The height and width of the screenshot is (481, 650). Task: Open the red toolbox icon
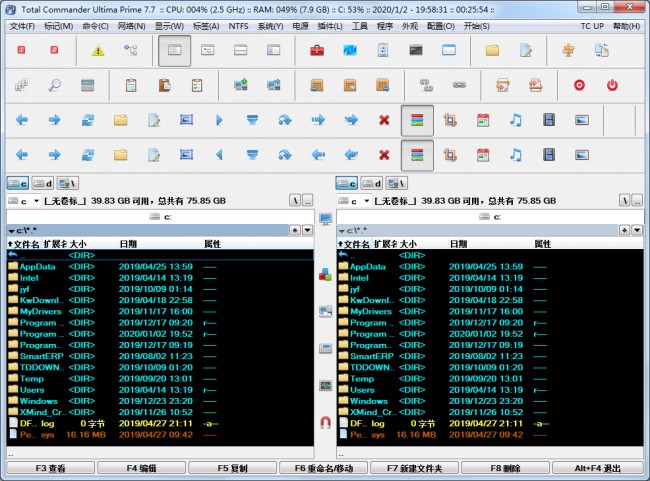(x=317, y=51)
